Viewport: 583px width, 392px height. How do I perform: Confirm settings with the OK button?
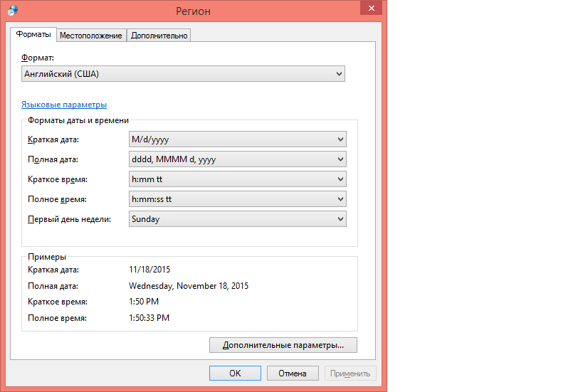click(235, 373)
